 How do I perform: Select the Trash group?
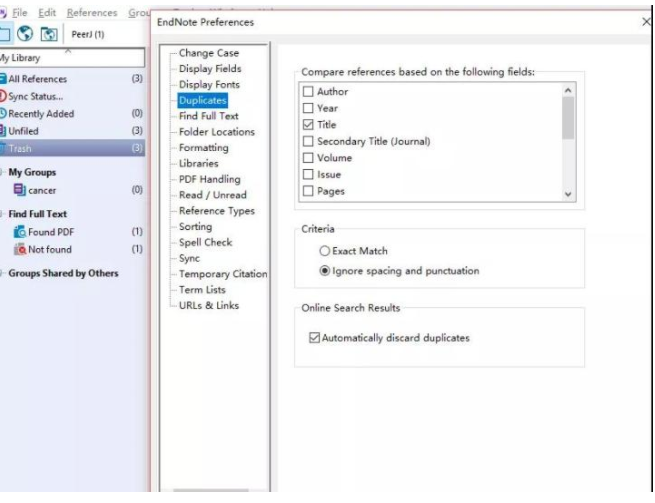pyautogui.click(x=72, y=148)
